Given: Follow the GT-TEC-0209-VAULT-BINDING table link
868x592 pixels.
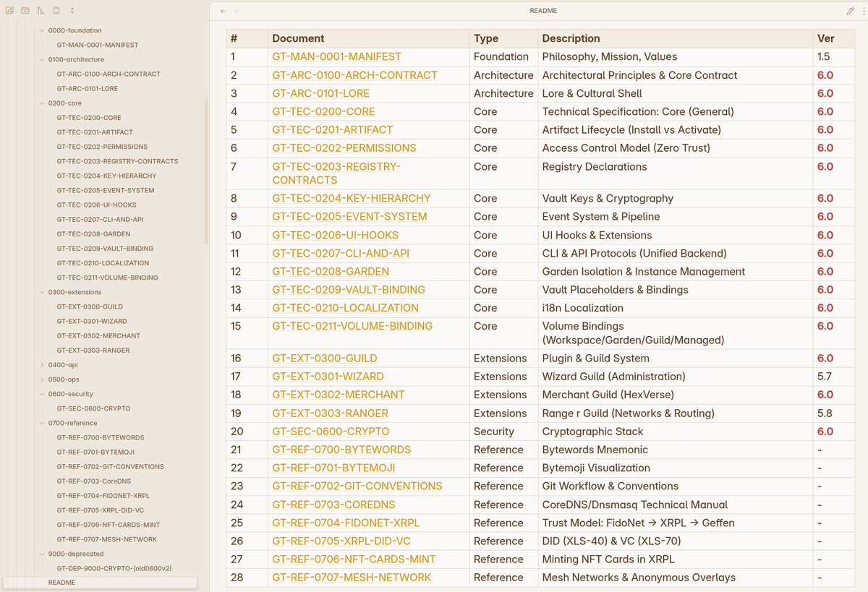Looking at the screenshot, I should pyautogui.click(x=349, y=290).
